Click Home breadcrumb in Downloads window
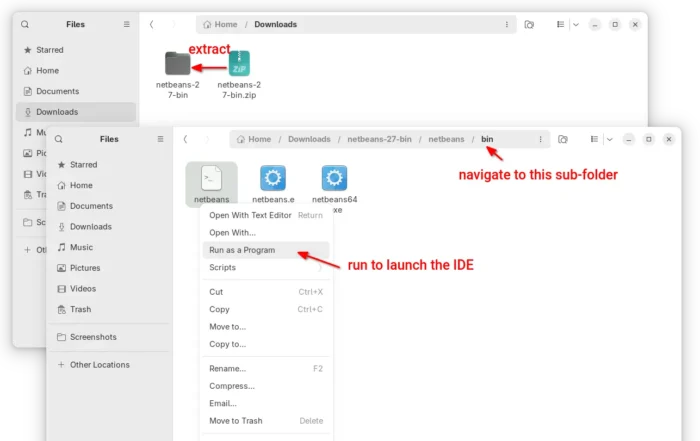 220,25
